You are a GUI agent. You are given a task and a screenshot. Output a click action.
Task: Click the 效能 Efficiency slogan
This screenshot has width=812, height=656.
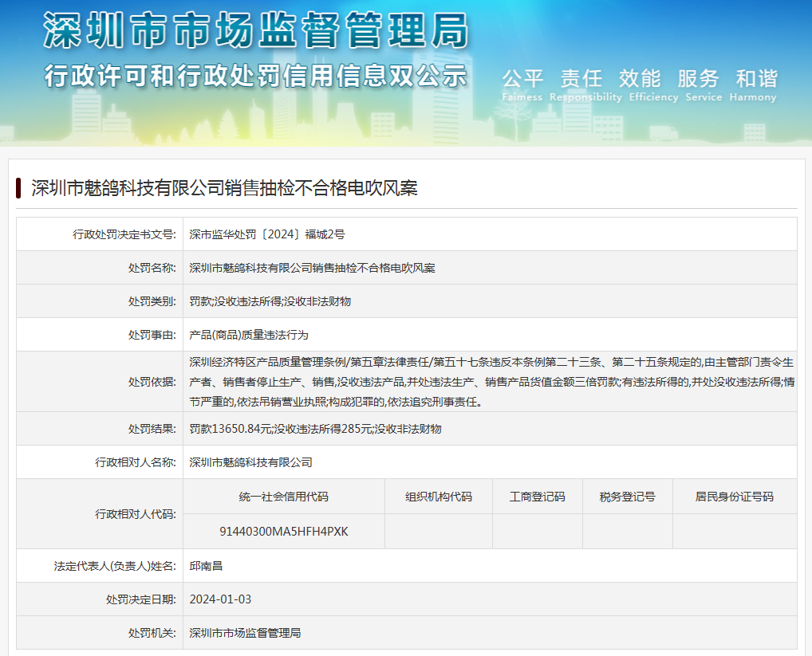(x=653, y=84)
